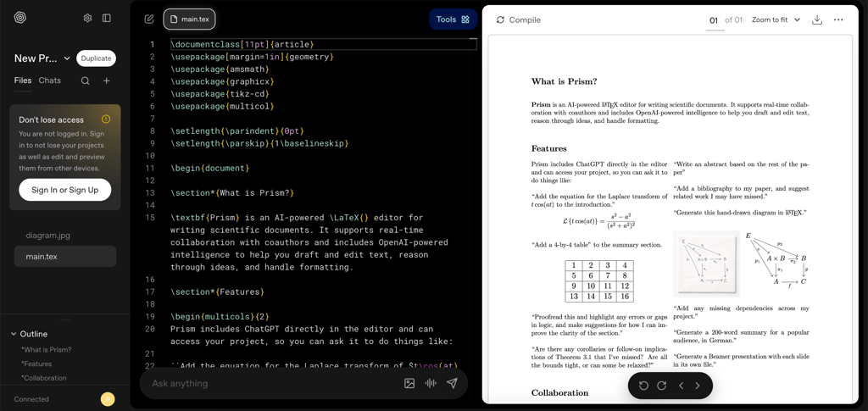Click Sign In or Sign Up

pyautogui.click(x=64, y=191)
